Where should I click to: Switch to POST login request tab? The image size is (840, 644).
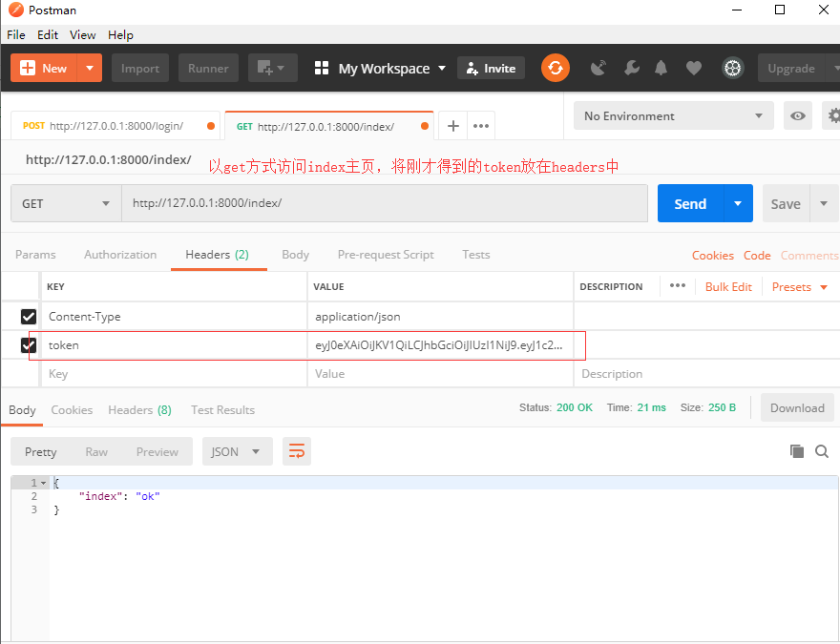tap(115, 126)
